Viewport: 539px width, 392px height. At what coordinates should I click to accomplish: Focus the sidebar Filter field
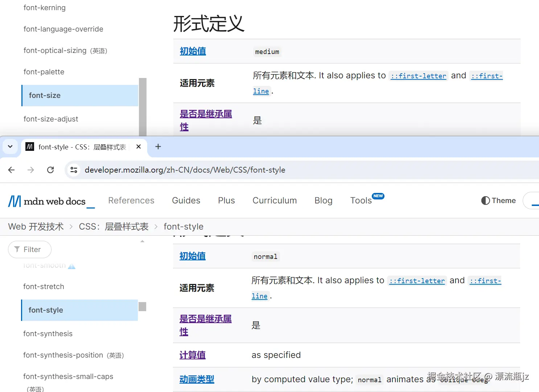[30, 249]
